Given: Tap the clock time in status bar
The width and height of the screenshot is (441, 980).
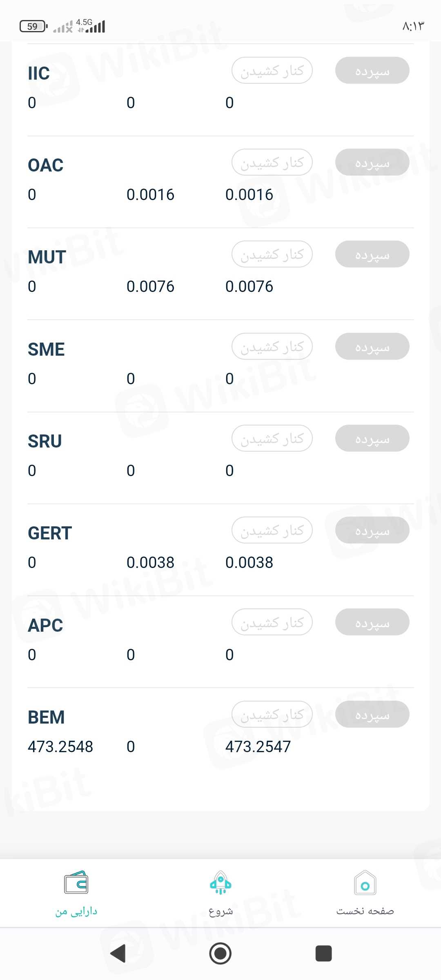Looking at the screenshot, I should (413, 27).
